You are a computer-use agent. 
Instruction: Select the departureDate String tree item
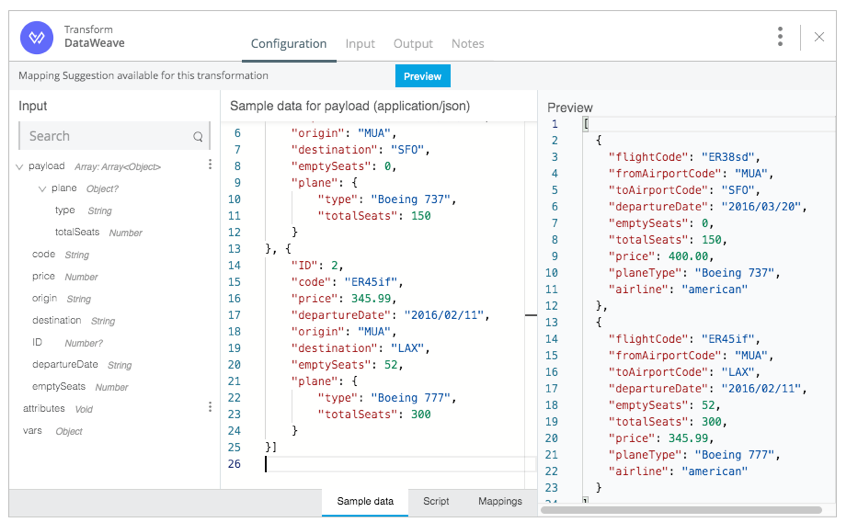tap(82, 365)
